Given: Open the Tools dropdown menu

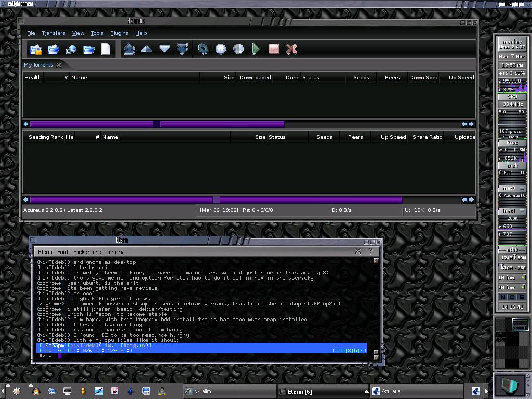Looking at the screenshot, I should pyautogui.click(x=97, y=33).
